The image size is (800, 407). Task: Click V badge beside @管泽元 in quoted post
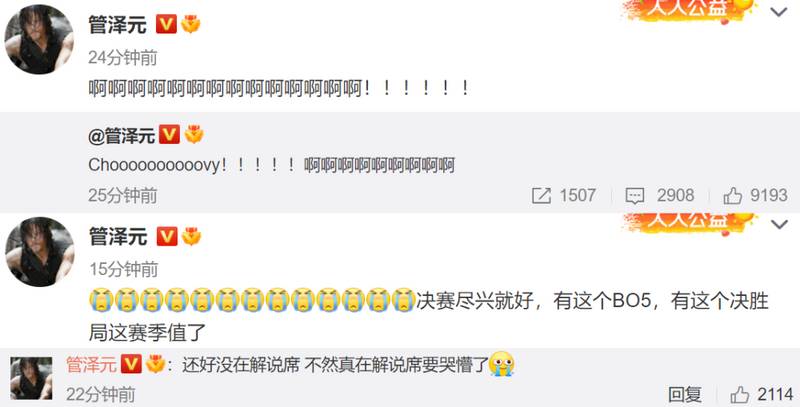tap(169, 135)
